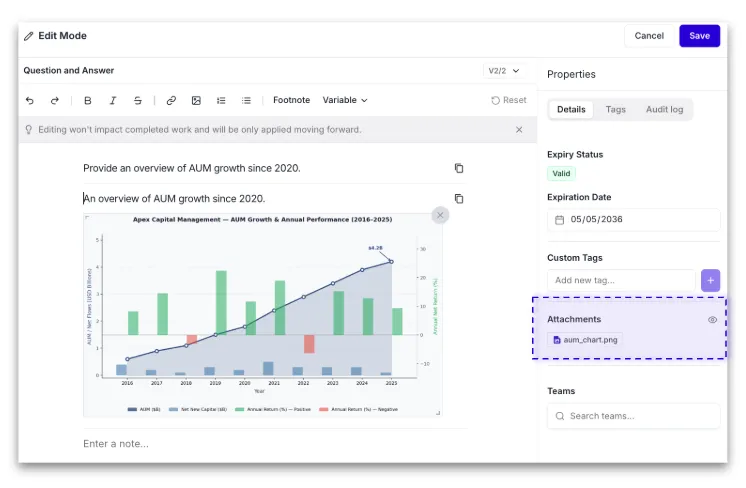Focus the Add new tag field

621,280
